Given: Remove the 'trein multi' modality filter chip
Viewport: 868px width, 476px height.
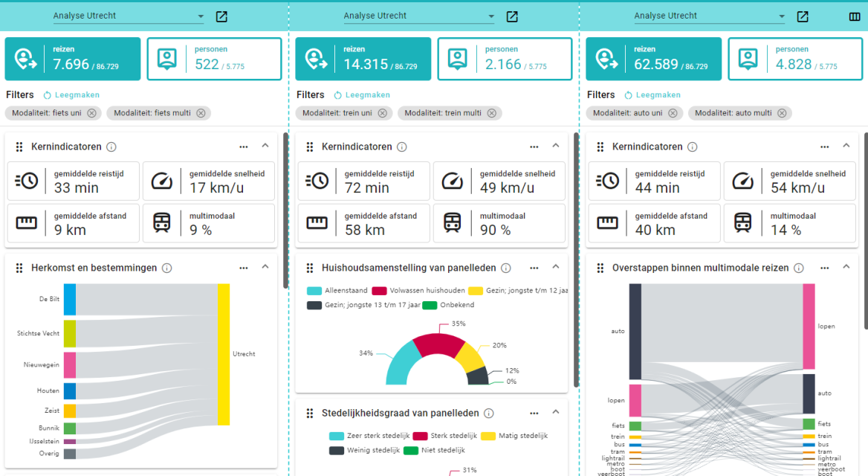Looking at the screenshot, I should [491, 113].
